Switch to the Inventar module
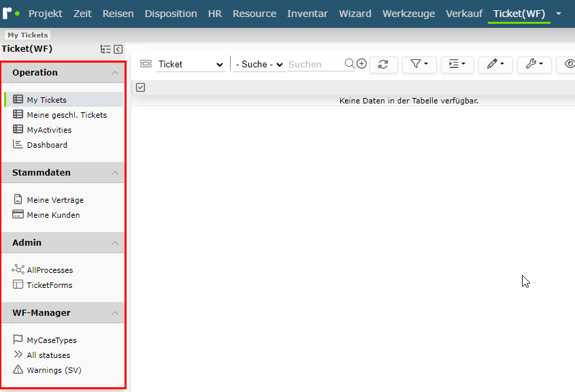The image size is (575, 392). [x=308, y=14]
